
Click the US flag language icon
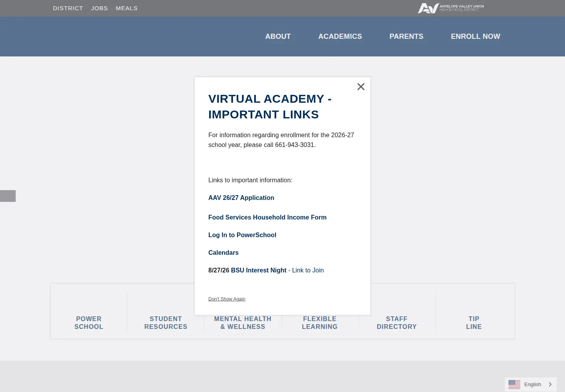[514, 385]
